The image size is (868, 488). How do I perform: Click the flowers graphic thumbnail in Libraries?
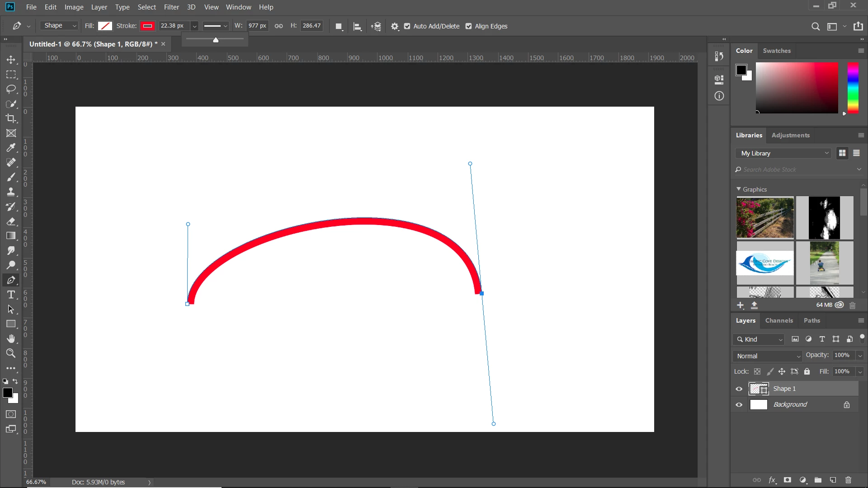(x=765, y=217)
